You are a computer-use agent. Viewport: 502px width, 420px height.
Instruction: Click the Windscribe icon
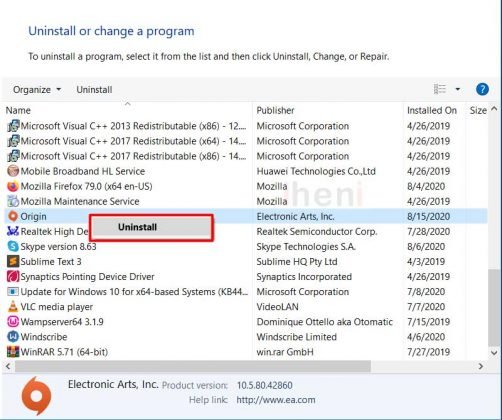click(13, 337)
